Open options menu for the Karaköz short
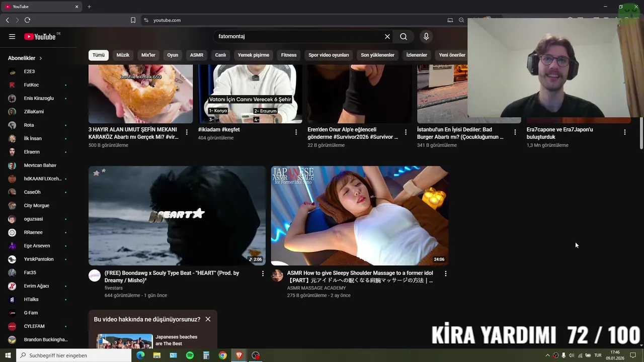The image size is (644, 362). 187,132
